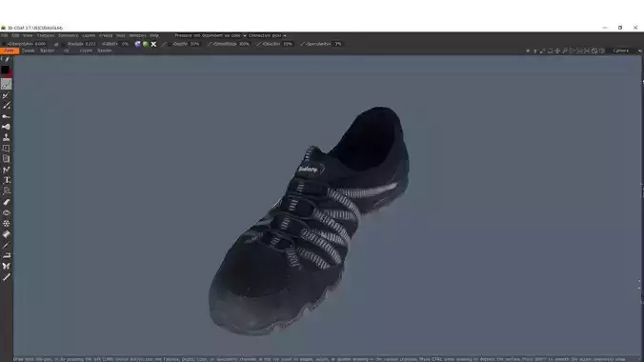Toggle the Specularity checkmark
The image size is (644, 362).
pyautogui.click(x=303, y=44)
